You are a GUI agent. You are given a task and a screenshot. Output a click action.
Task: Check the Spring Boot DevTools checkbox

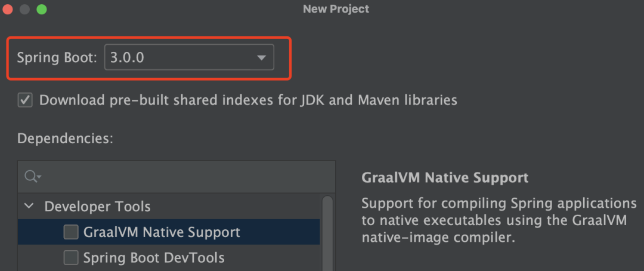tap(71, 258)
